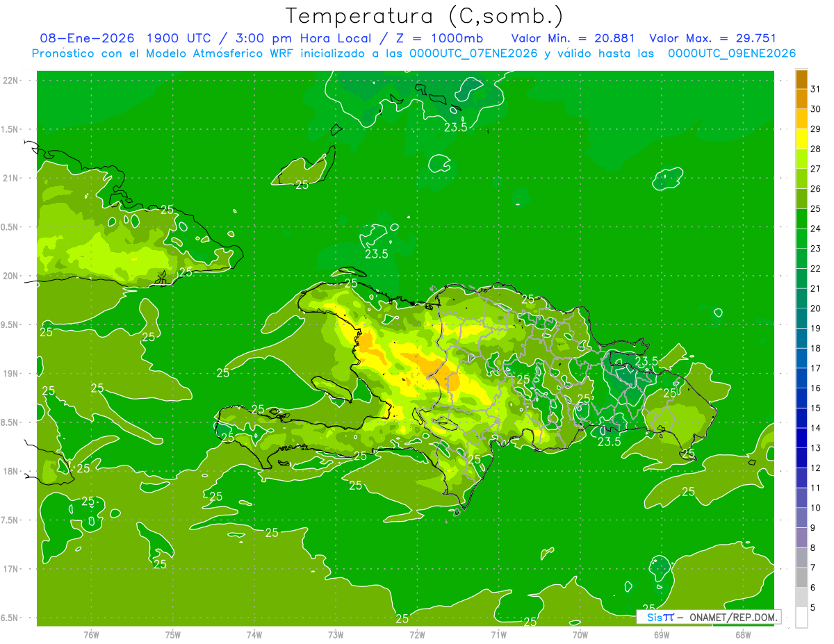The width and height of the screenshot is (834, 644).
Task: Click the truncated '7.5N' latitude label
Action: [x=10, y=520]
